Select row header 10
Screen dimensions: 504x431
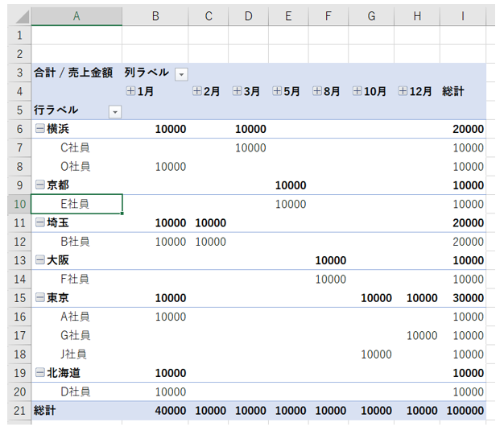click(15, 204)
